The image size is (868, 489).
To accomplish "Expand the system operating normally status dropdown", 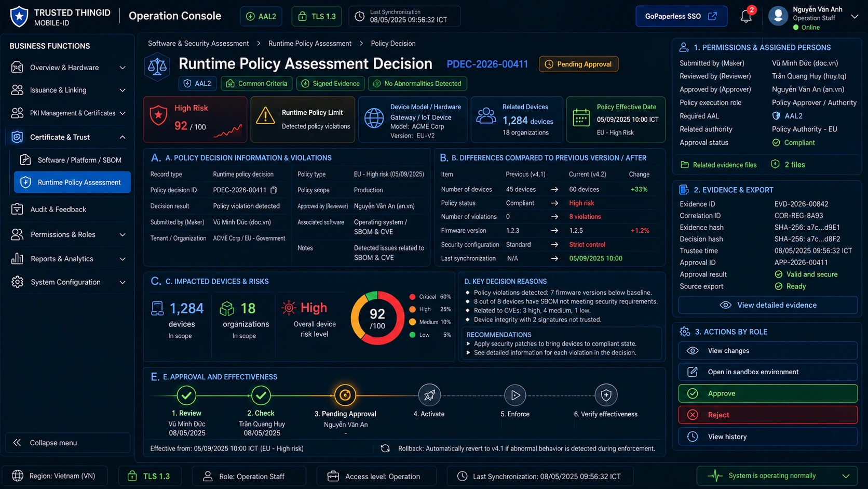I will (846, 476).
